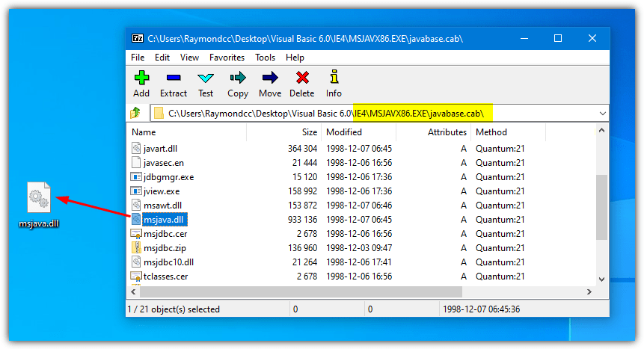Select the javasec.en file name
This screenshot has width=644, height=349.
pyautogui.click(x=164, y=163)
